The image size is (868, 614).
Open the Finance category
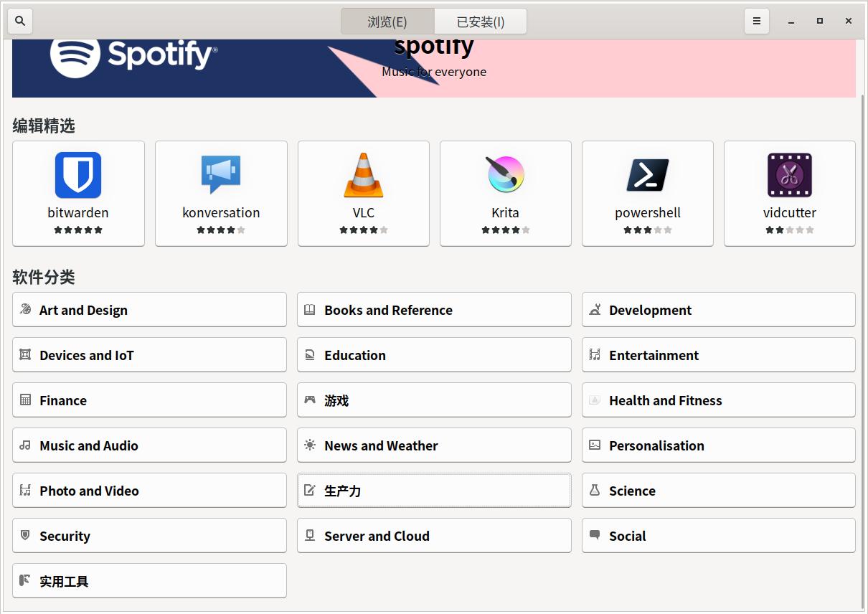click(149, 400)
